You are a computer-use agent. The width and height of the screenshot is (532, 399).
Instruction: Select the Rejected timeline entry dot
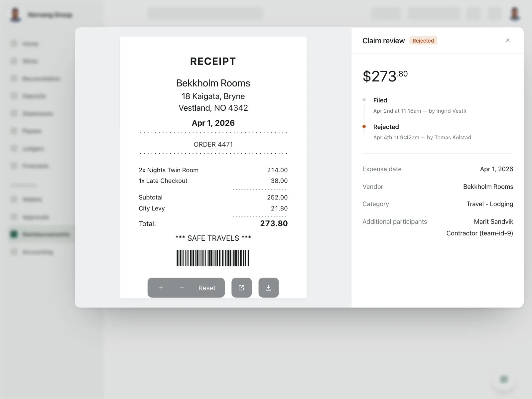point(364,126)
